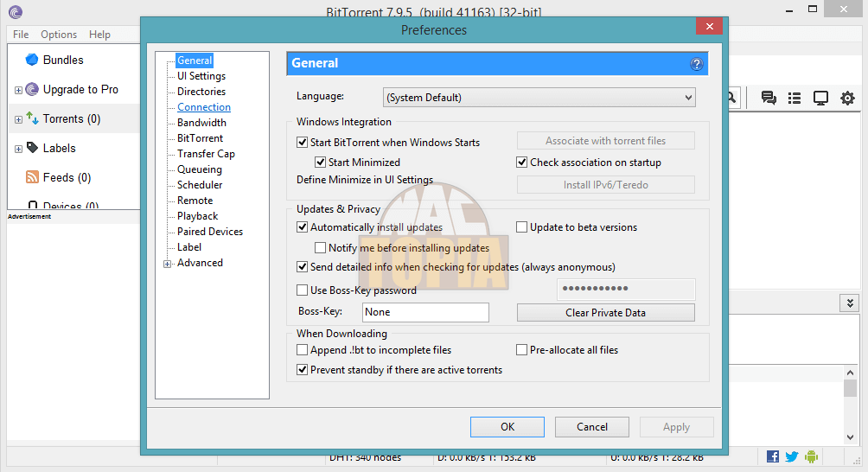Click Clear Private Data button

click(605, 313)
